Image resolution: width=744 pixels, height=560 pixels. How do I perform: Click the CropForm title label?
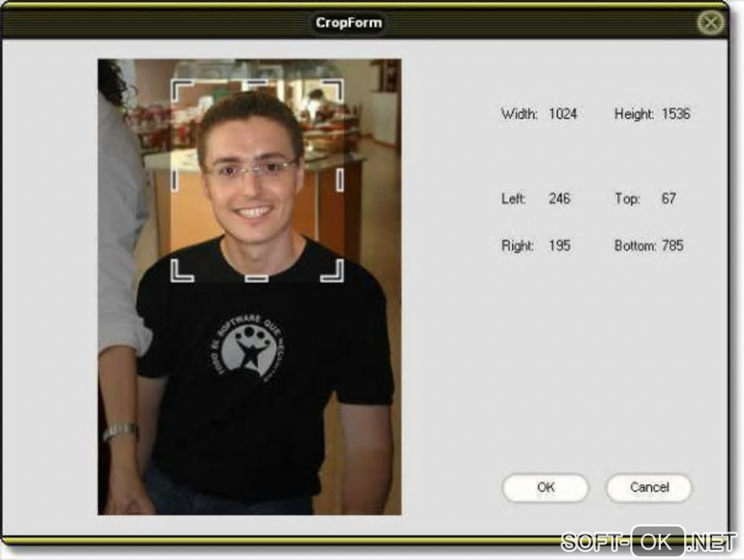pyautogui.click(x=349, y=23)
